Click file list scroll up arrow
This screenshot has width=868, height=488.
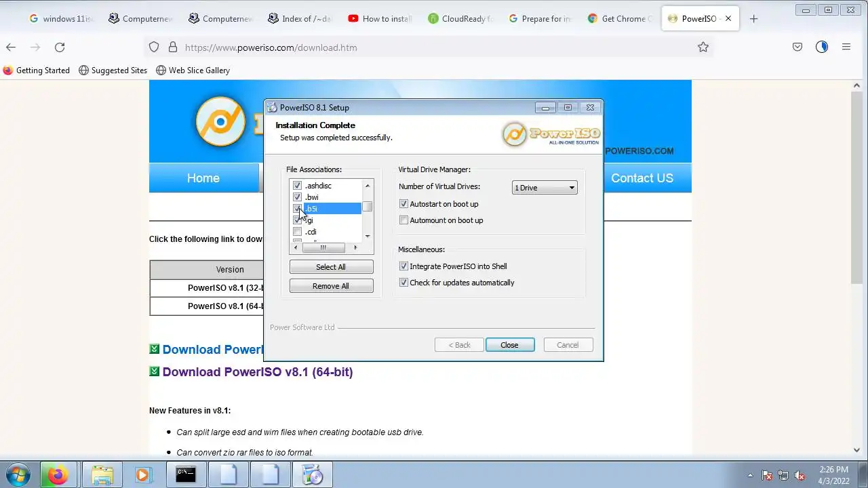coord(368,186)
